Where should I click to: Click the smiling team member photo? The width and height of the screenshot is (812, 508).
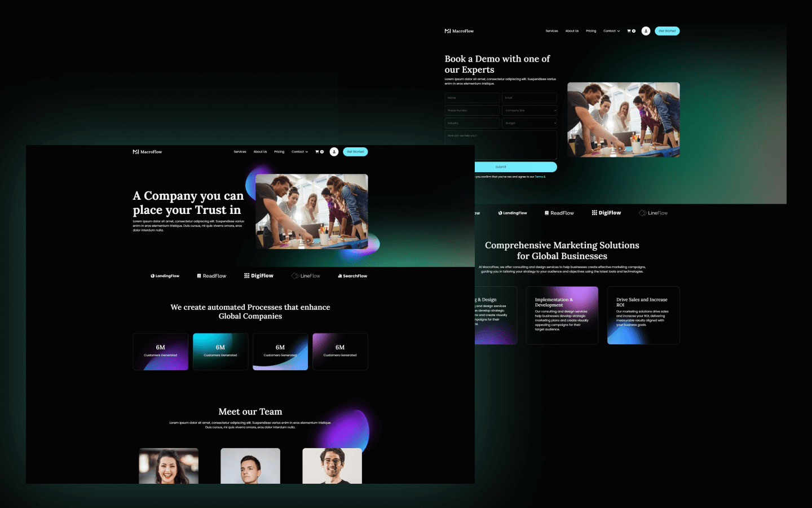(168, 466)
